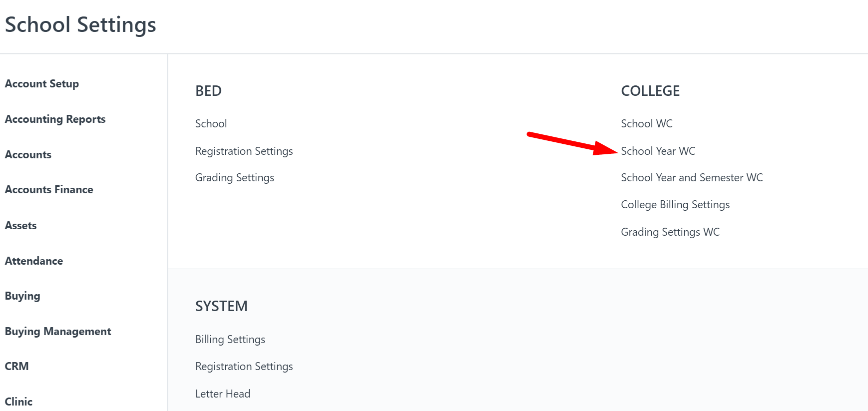This screenshot has height=411, width=868.
Task: Select Accounting Reports in sidebar
Action: click(55, 119)
